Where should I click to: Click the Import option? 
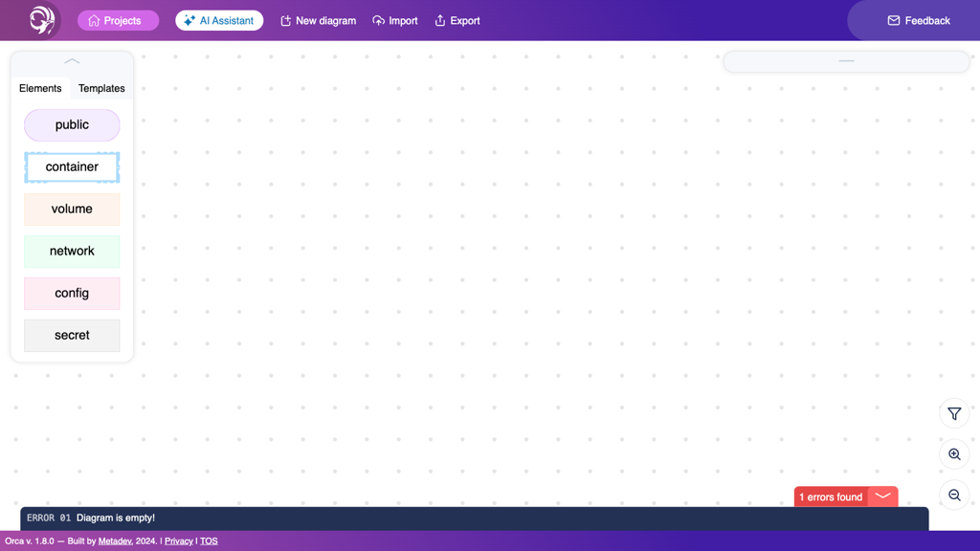(395, 20)
